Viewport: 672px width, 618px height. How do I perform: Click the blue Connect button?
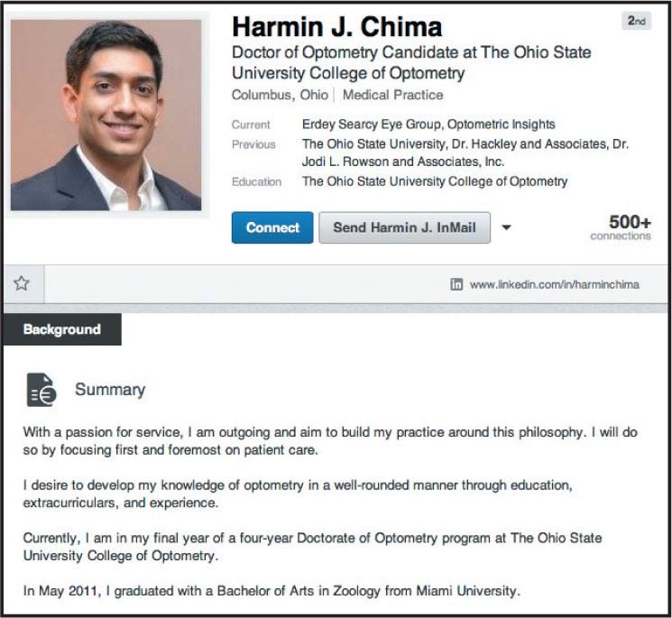tap(272, 227)
